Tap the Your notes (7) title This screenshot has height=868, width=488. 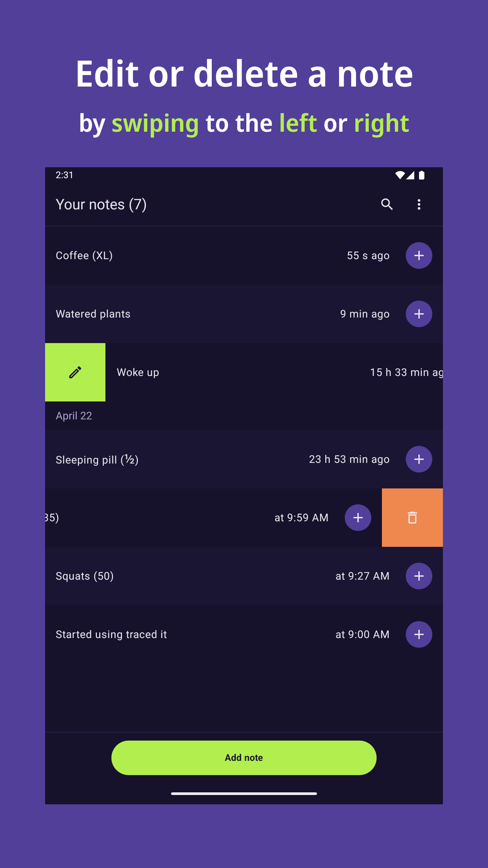(x=101, y=204)
